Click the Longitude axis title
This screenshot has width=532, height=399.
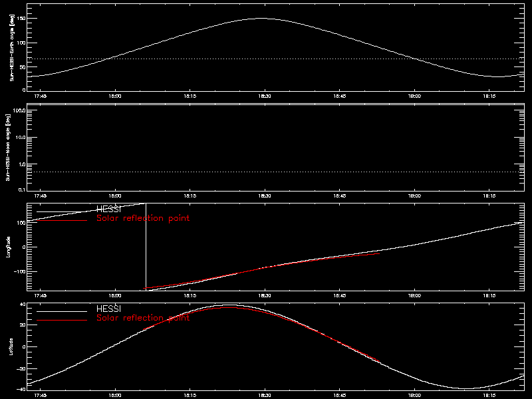pyautogui.click(x=9, y=247)
